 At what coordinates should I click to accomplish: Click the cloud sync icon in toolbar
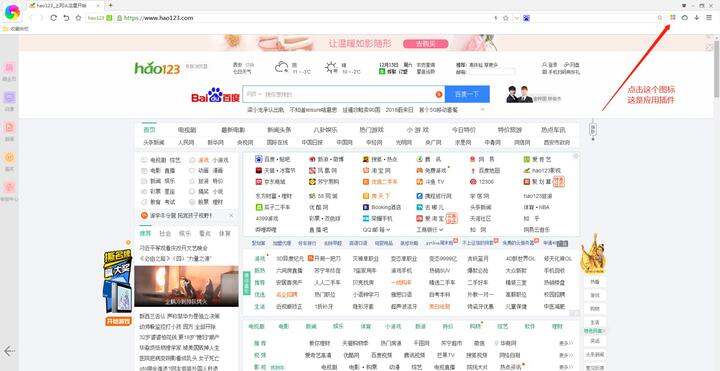click(685, 17)
